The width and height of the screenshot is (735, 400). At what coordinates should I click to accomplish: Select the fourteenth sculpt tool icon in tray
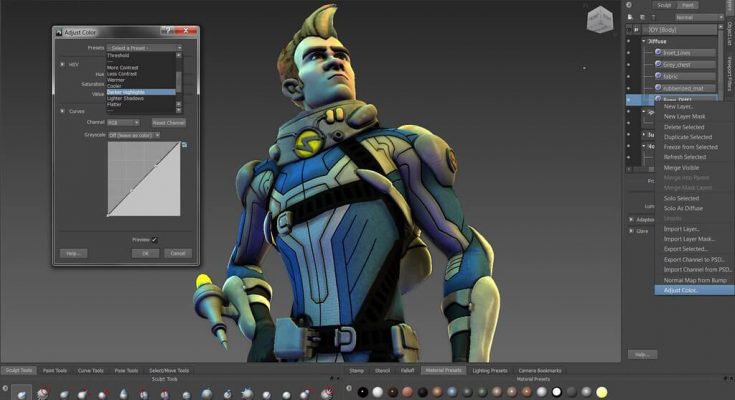(x=286, y=394)
